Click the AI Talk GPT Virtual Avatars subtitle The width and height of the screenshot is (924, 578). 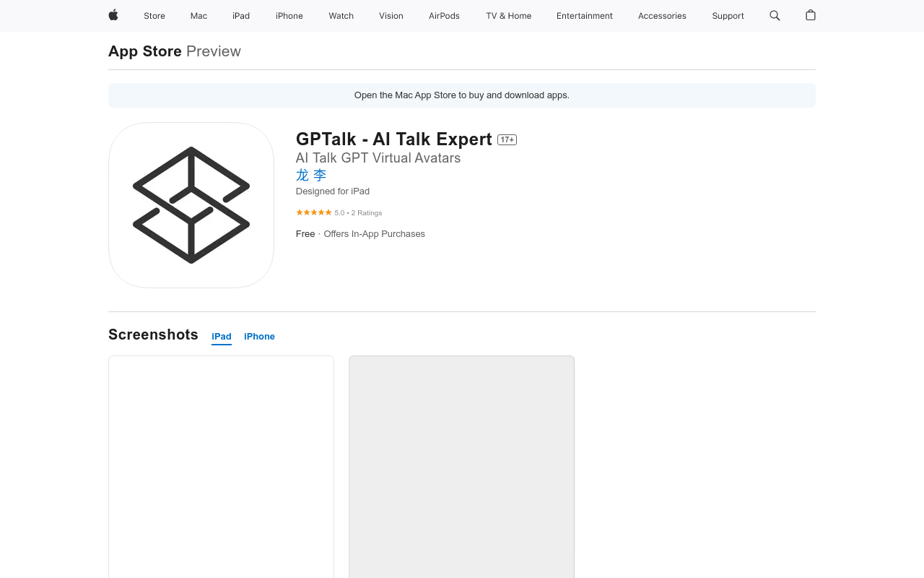click(378, 158)
